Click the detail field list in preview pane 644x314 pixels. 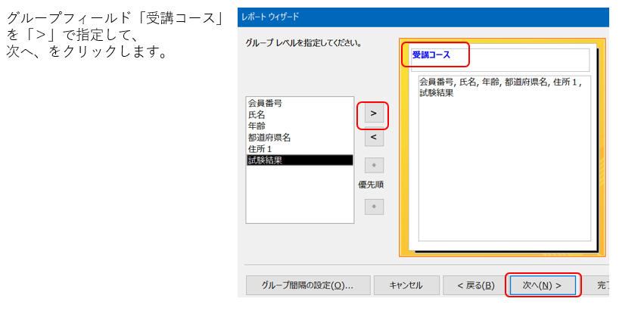(x=504, y=159)
